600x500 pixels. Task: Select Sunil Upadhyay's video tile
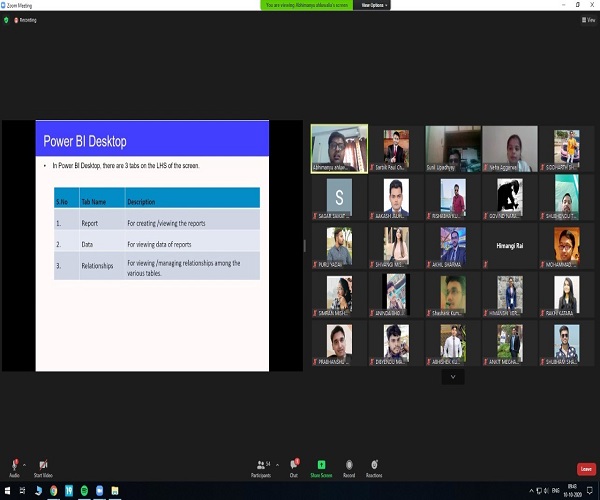(x=453, y=149)
